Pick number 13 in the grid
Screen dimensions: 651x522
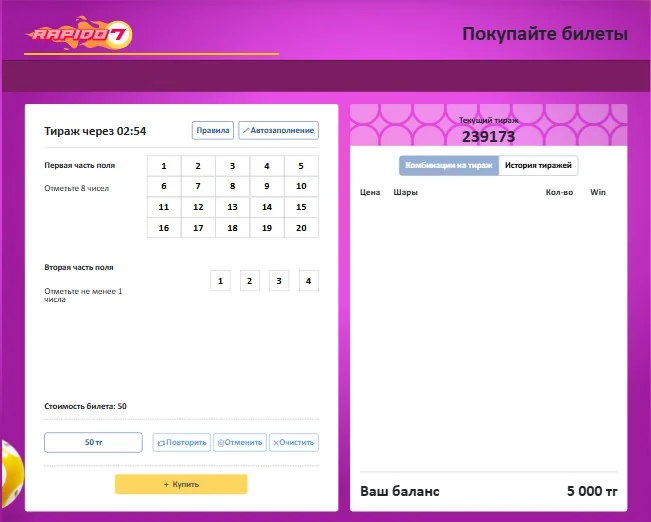(232, 207)
